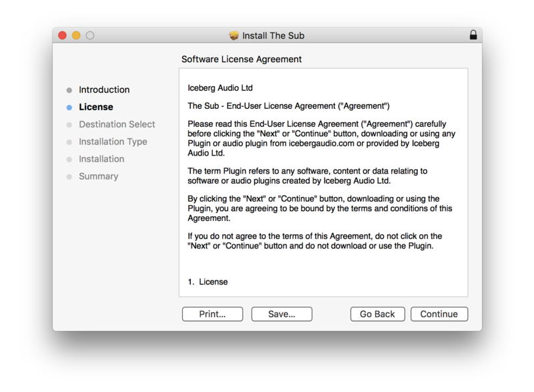Click the paragraph starting 'By clicking the'

click(320, 208)
